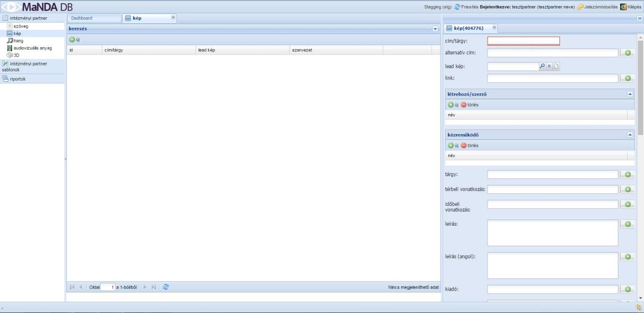Focus the időbeli vonatkozás input field
Viewport: 644px width, 313px height.
553,204
